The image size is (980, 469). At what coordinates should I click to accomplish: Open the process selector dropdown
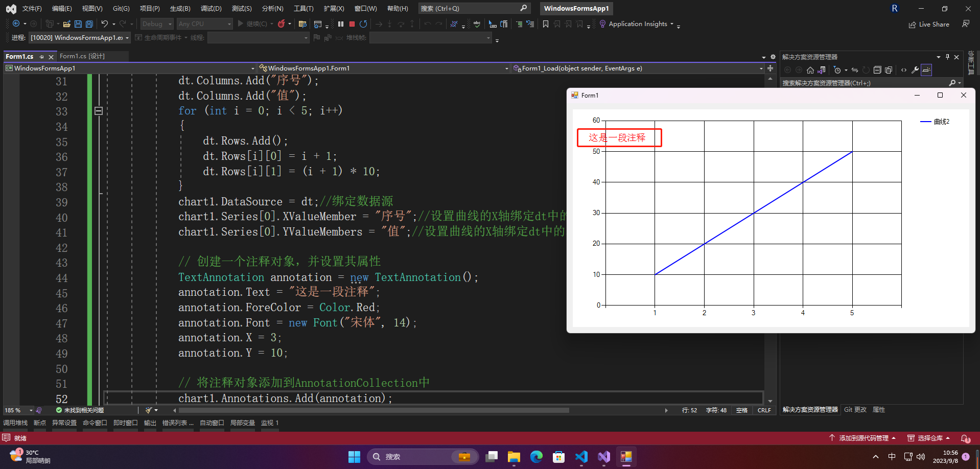[79, 38]
